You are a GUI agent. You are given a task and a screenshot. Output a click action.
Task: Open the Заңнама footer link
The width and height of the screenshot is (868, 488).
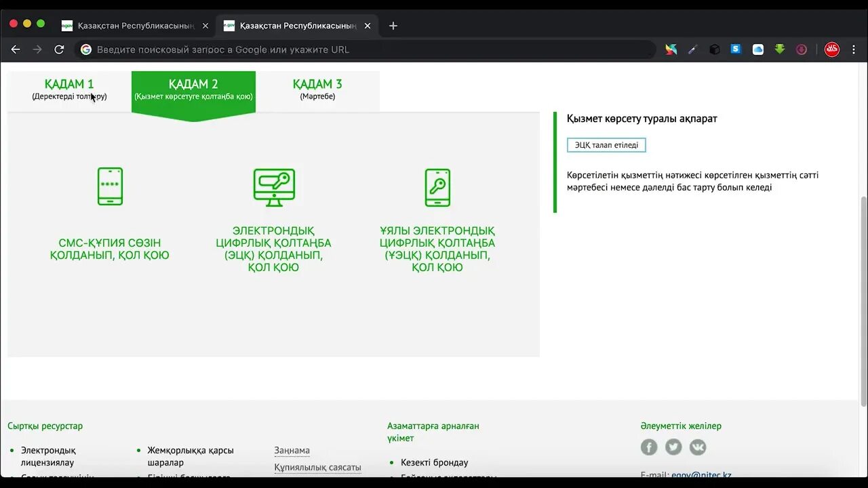click(x=292, y=450)
